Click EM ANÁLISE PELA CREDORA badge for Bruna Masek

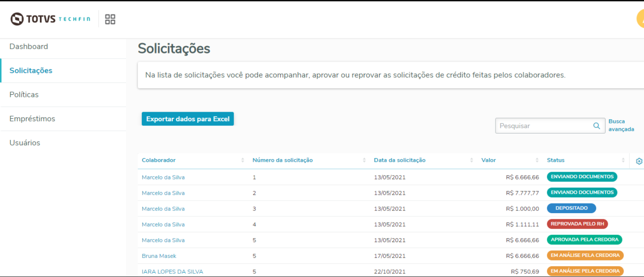point(585,256)
